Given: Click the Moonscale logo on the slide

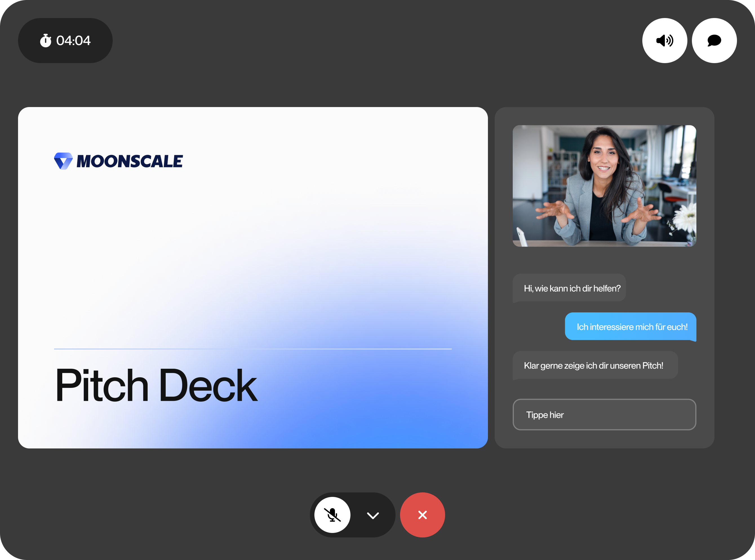Looking at the screenshot, I should (118, 161).
